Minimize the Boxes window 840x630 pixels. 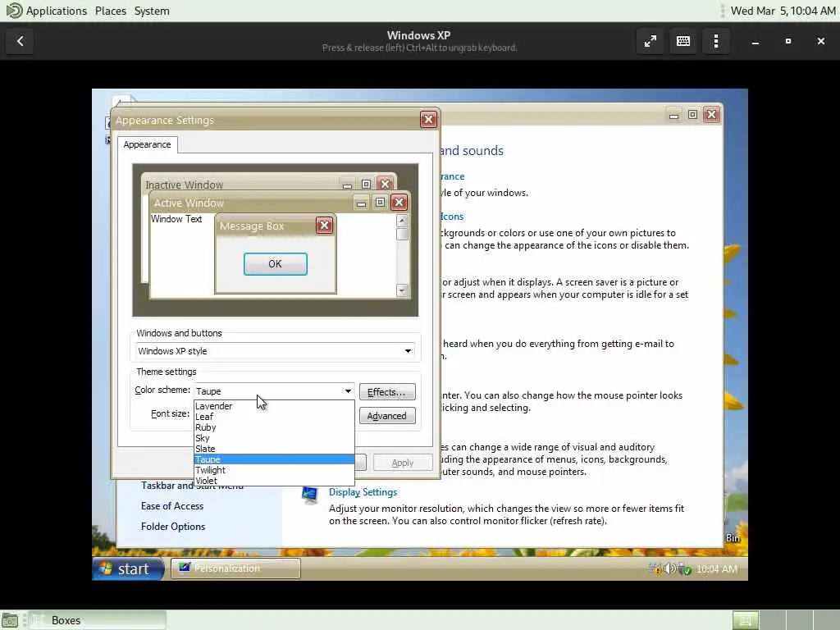[756, 41]
